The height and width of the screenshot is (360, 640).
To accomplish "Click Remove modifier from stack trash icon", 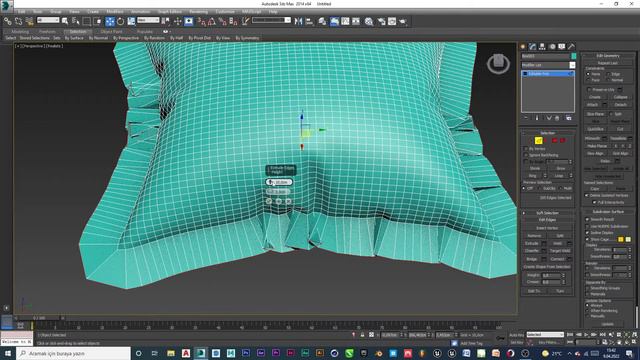I will [557, 118].
